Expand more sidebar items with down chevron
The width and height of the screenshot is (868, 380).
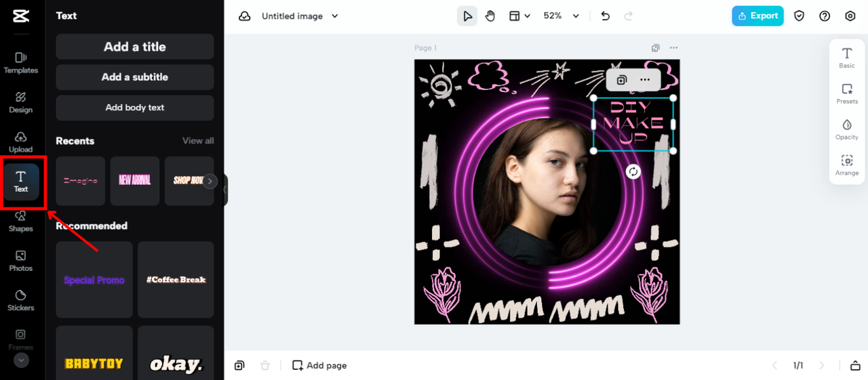pyautogui.click(x=22, y=361)
